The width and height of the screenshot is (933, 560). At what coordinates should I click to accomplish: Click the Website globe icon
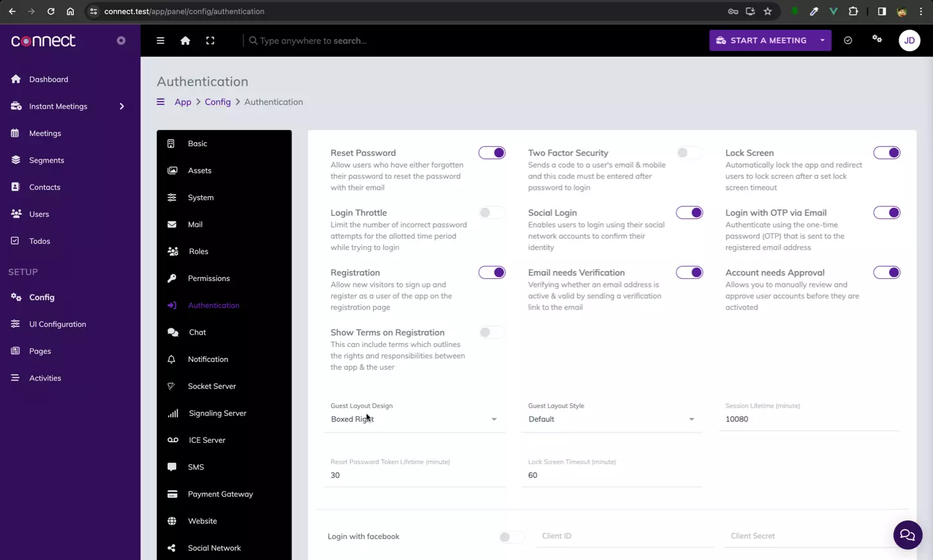[x=172, y=521]
